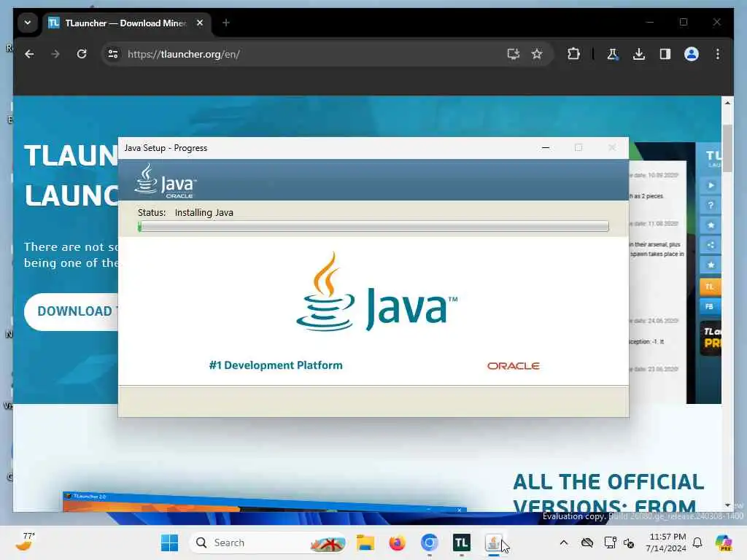Open the notification bell in the taskbar
Screen dimensions: 747x560
697,542
